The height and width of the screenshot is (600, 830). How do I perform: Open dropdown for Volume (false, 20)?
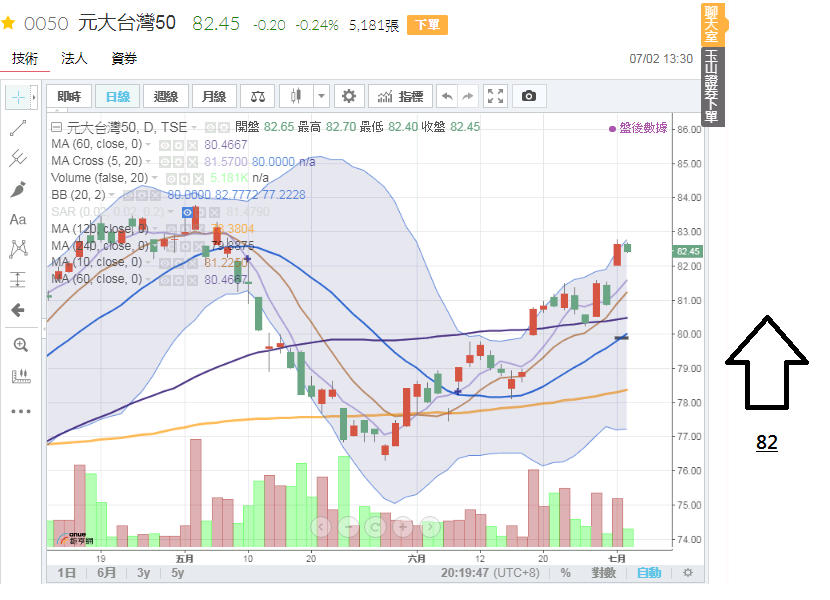pos(155,178)
